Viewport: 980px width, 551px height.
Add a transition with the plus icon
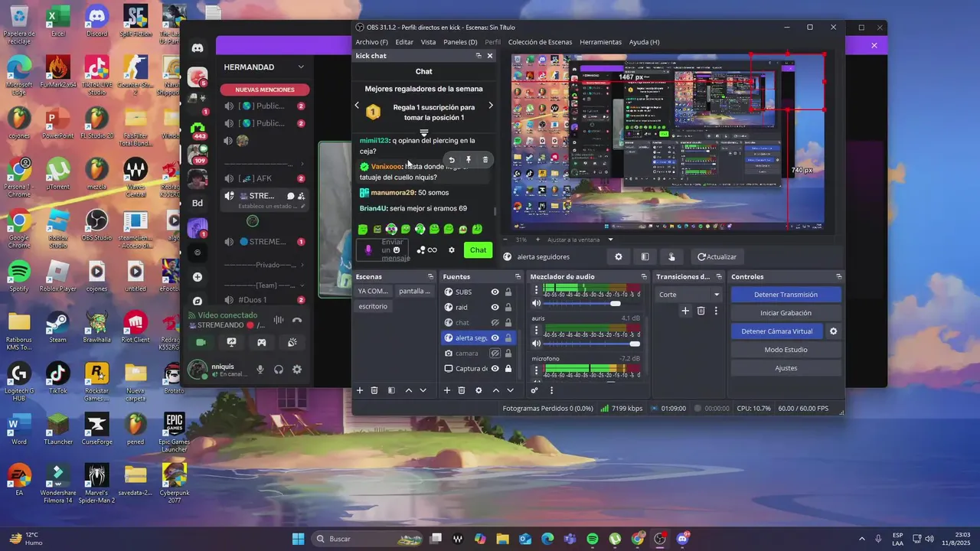[685, 311]
